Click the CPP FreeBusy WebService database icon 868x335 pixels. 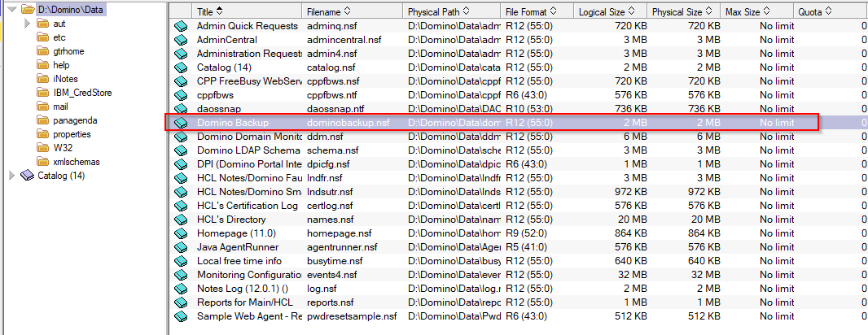[181, 81]
